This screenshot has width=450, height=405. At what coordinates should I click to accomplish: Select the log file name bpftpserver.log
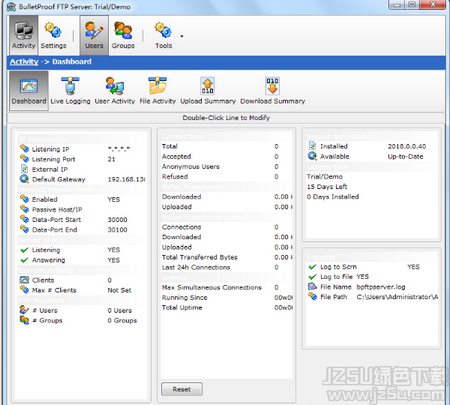(381, 287)
